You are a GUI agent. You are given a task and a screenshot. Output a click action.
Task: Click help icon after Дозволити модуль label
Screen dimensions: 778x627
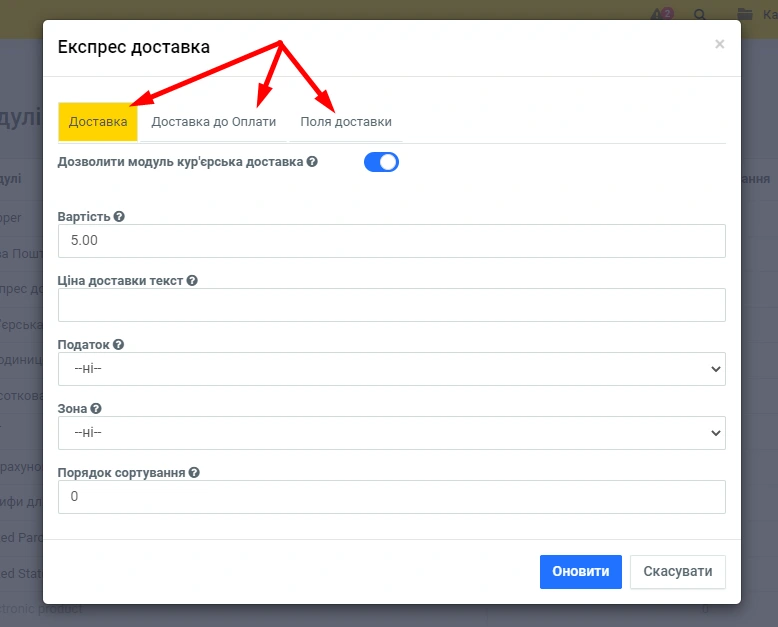(x=313, y=161)
